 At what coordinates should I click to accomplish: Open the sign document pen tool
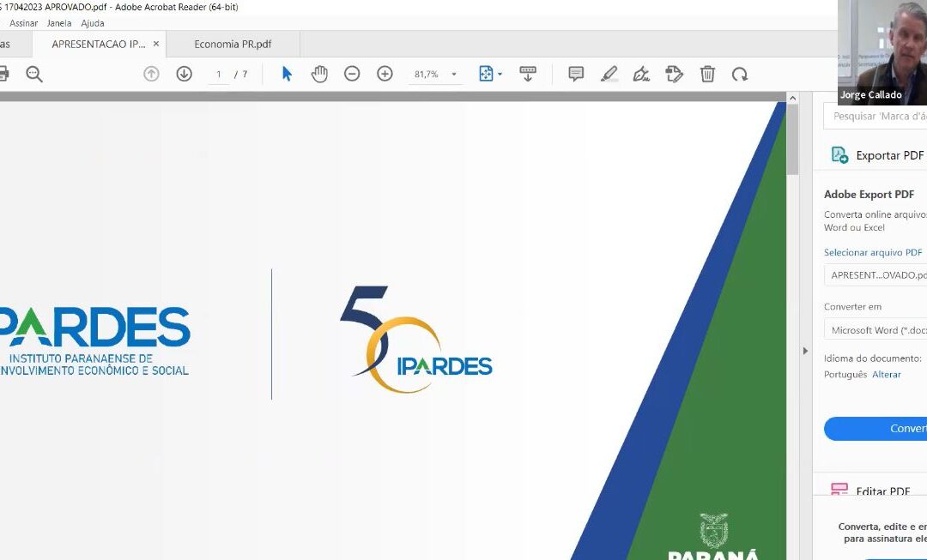[x=641, y=74]
